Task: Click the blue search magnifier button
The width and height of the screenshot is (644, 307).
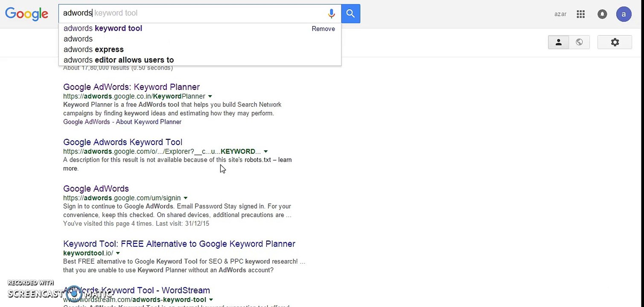Action: (350, 14)
